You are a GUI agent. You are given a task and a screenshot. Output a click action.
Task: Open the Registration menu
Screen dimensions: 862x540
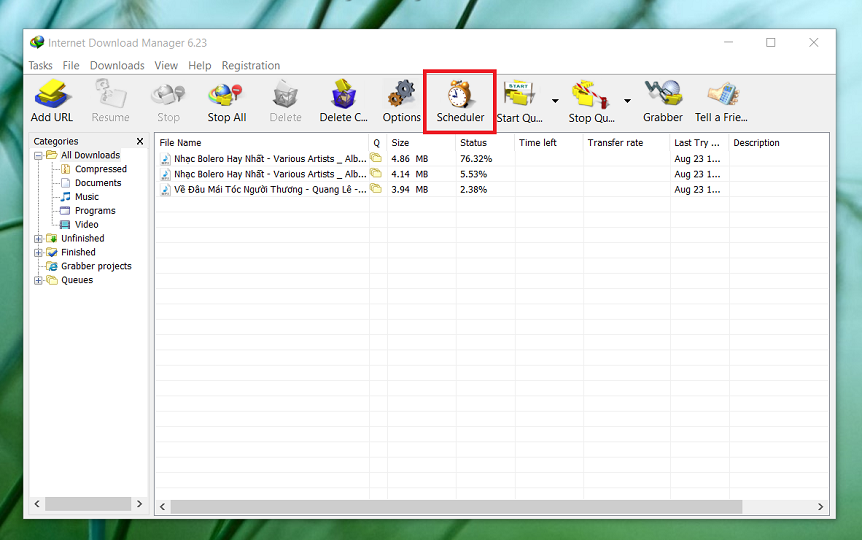pos(251,65)
